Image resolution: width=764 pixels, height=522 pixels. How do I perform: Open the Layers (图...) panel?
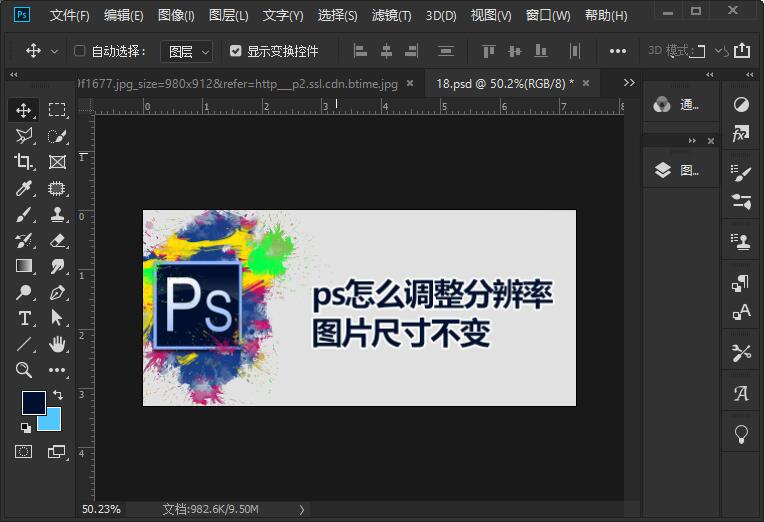point(680,170)
